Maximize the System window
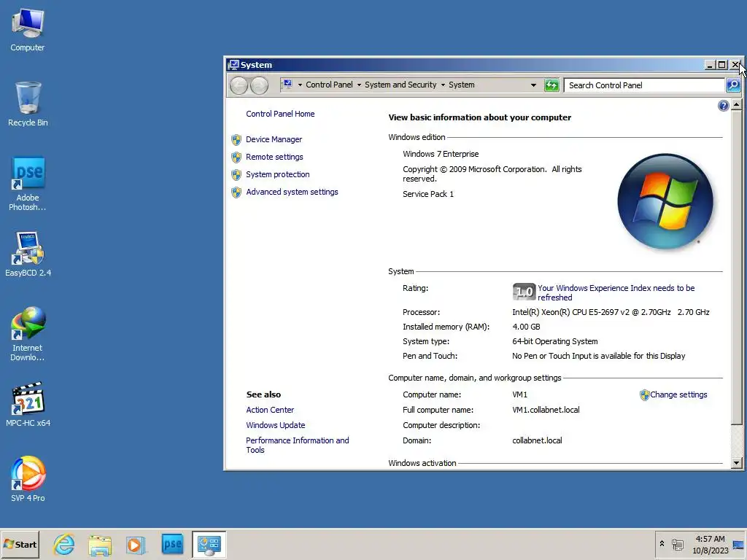747x560 pixels. pyautogui.click(x=722, y=65)
